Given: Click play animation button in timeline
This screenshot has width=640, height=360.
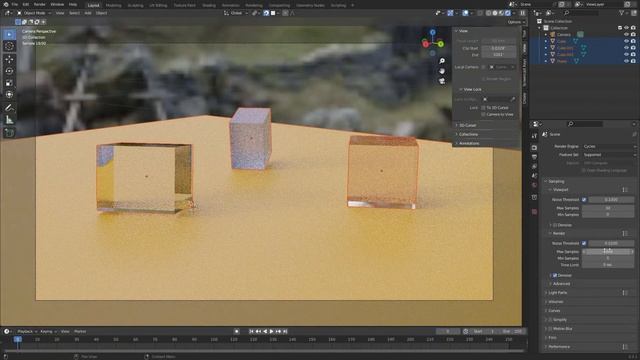Looking at the screenshot, I should 272,332.
